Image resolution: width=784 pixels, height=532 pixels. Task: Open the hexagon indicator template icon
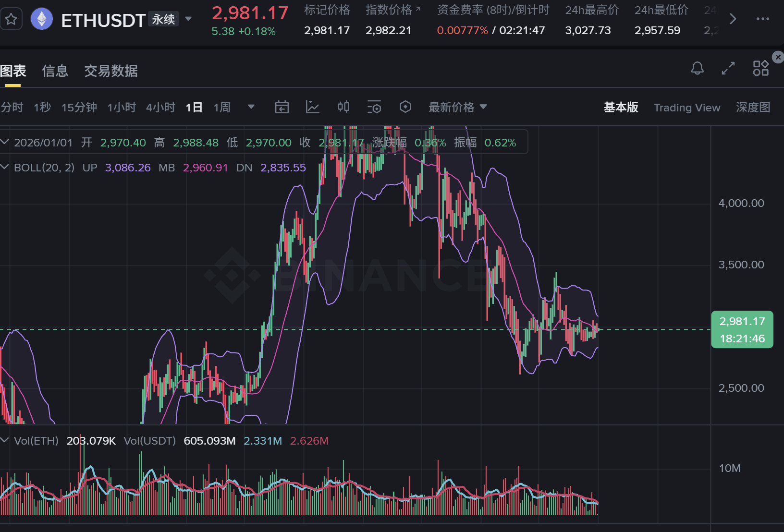[x=405, y=107]
